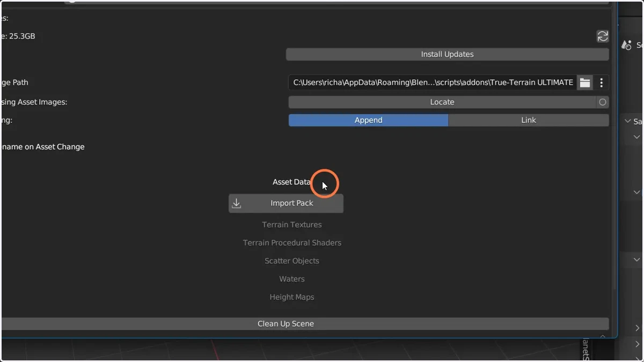Click the circle icon next to Locate

coord(603,102)
